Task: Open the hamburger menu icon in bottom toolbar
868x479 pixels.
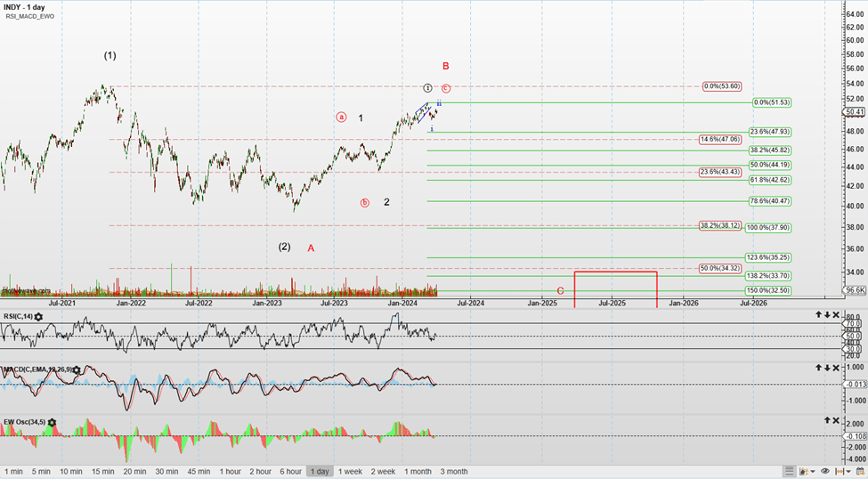Action: point(790,471)
